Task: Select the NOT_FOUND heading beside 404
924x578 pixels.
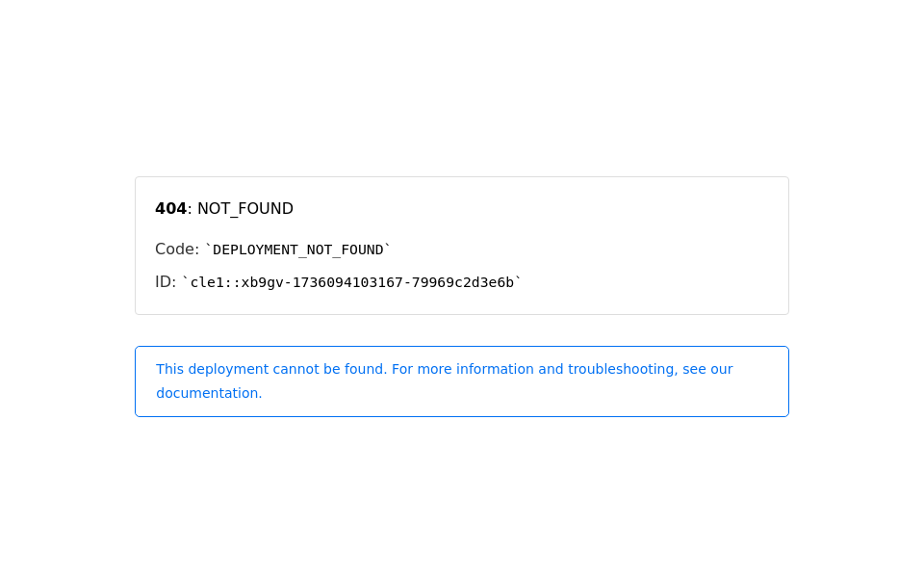Action: (245, 209)
